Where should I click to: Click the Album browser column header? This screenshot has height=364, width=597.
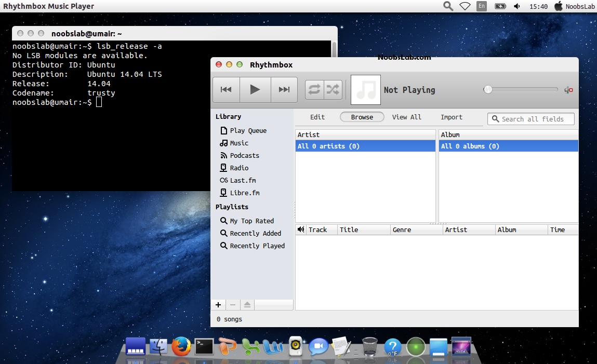point(509,134)
